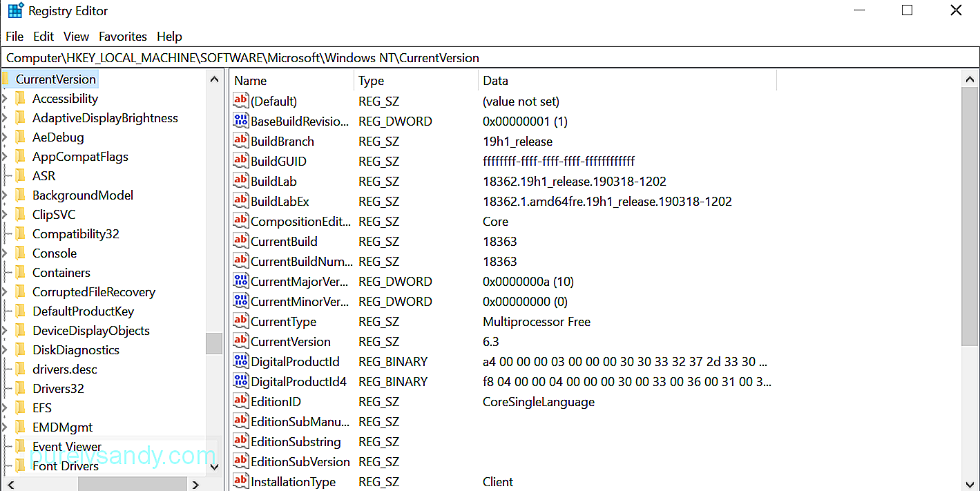Screen dimensions: 980x491
Task: Click the DWORD icon next to CurrentMinorVer entry
Action: pos(240,301)
